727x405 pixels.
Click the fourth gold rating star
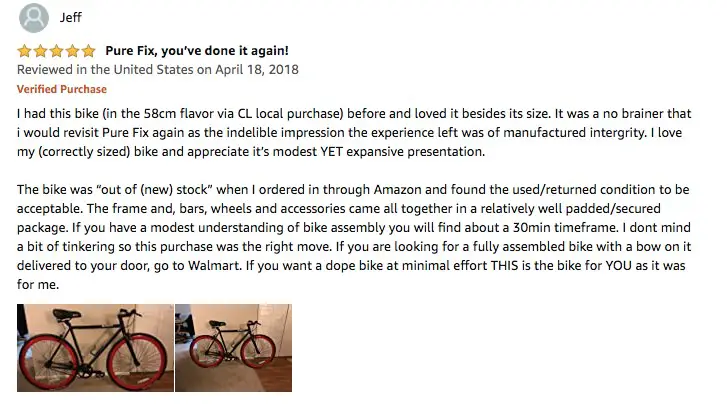pyautogui.click(x=72, y=51)
